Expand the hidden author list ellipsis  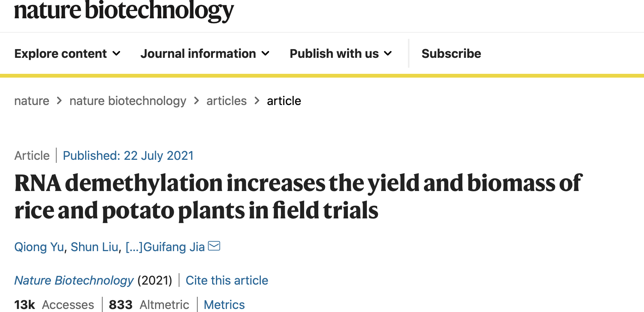coord(134,247)
